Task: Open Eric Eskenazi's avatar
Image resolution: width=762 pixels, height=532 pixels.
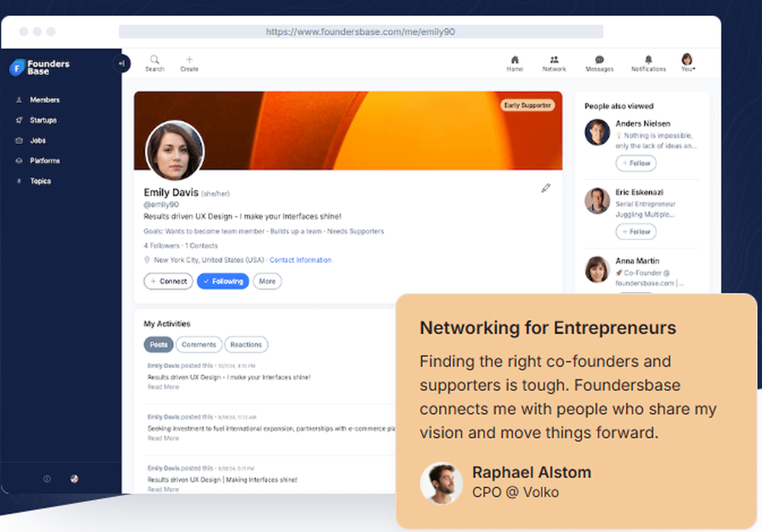Action: coord(597,201)
